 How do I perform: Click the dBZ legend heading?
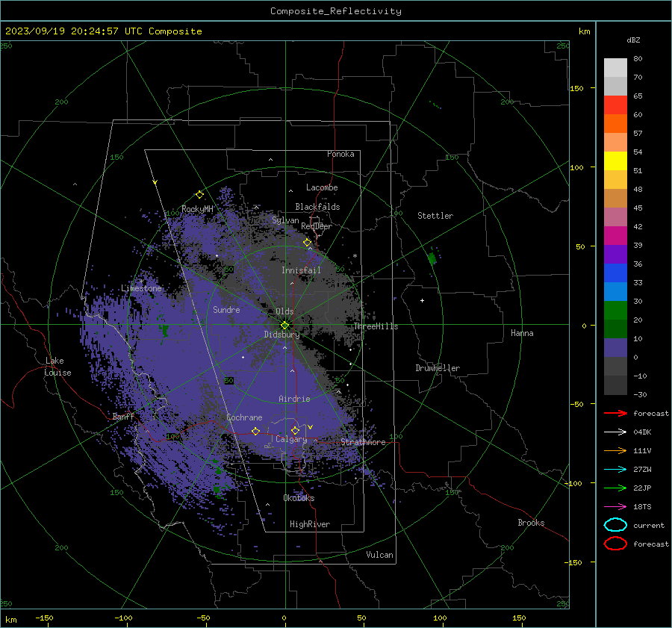coord(633,40)
